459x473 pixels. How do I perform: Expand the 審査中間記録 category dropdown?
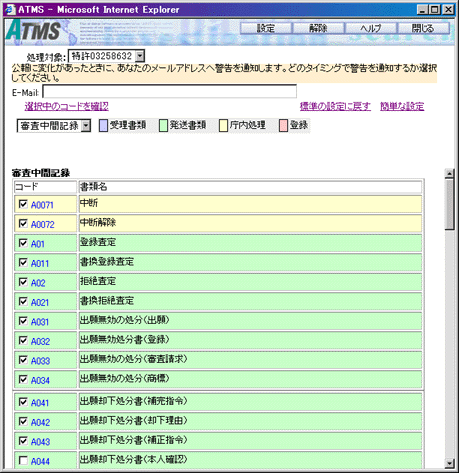tap(86, 126)
